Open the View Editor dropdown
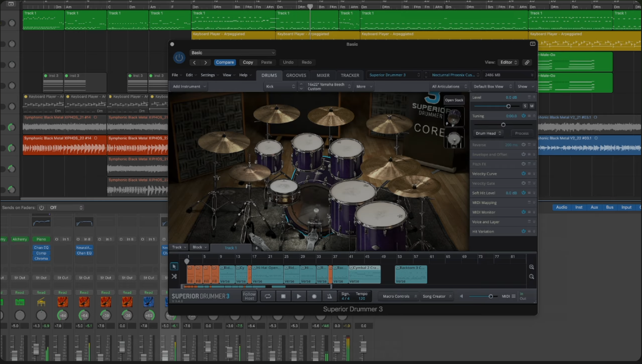Image resolution: width=642 pixels, height=364 pixels. coord(508,62)
